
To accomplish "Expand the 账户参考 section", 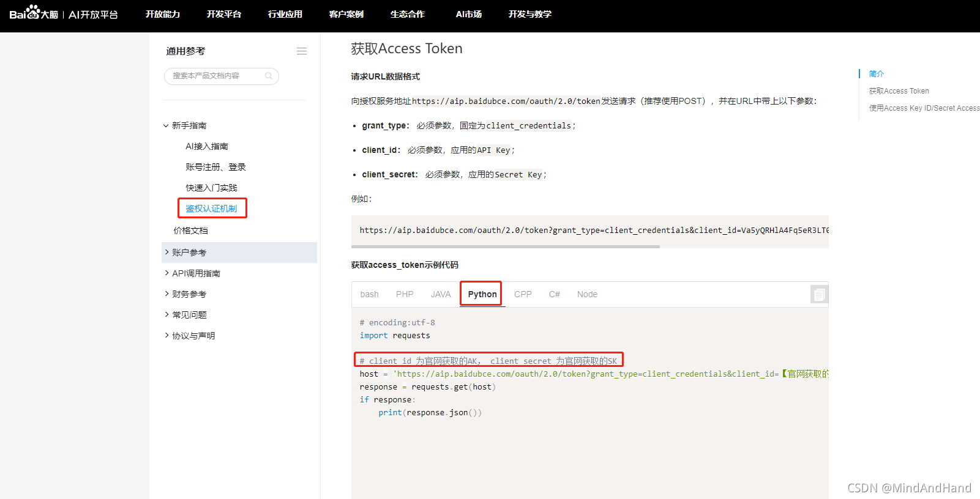I will tap(239, 253).
